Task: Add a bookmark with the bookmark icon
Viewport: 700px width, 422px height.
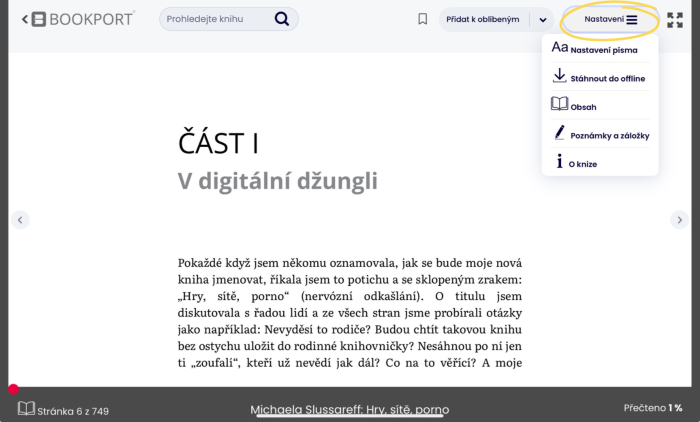Action: (422, 19)
